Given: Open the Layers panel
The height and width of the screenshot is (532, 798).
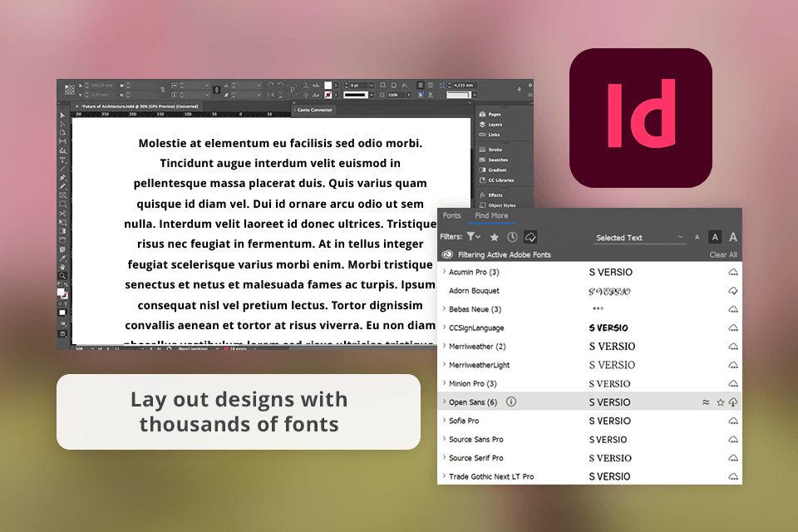Looking at the screenshot, I should tap(490, 125).
